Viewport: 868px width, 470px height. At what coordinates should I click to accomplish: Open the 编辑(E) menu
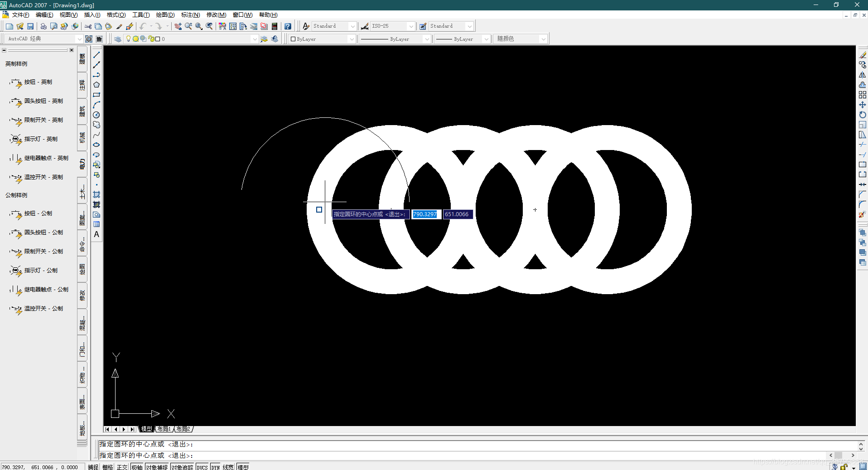[44, 15]
